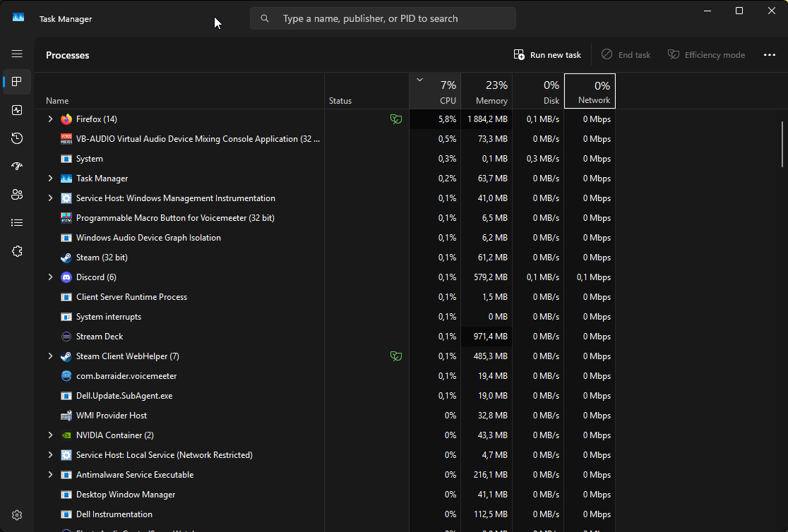The width and height of the screenshot is (788, 532).
Task: Open the Users page in sidebar
Action: point(17,195)
